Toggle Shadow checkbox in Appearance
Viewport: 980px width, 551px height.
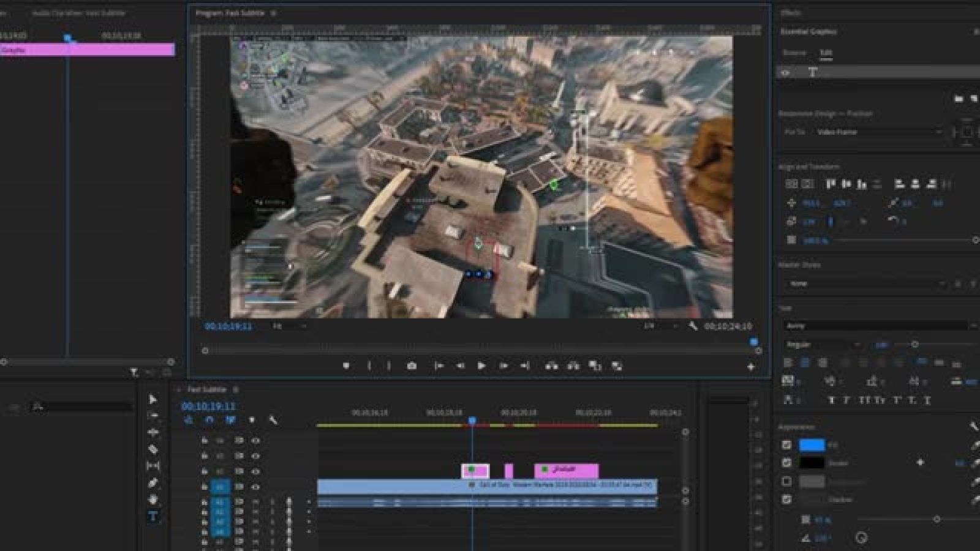[x=786, y=500]
